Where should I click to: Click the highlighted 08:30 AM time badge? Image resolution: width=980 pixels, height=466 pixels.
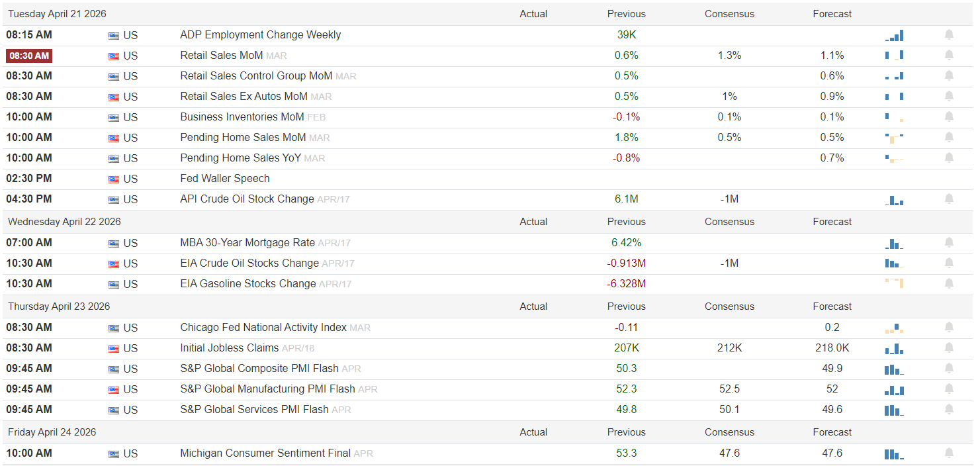[29, 56]
